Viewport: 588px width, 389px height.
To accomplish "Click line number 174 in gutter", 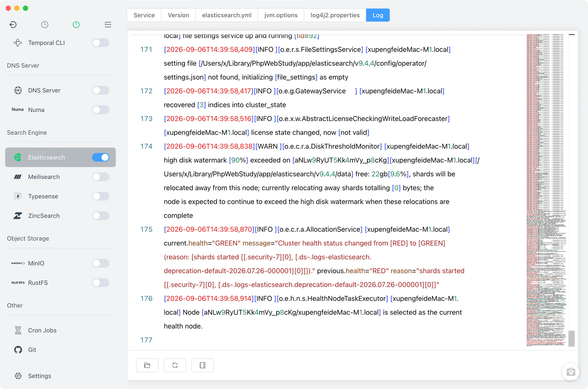I will [x=146, y=146].
